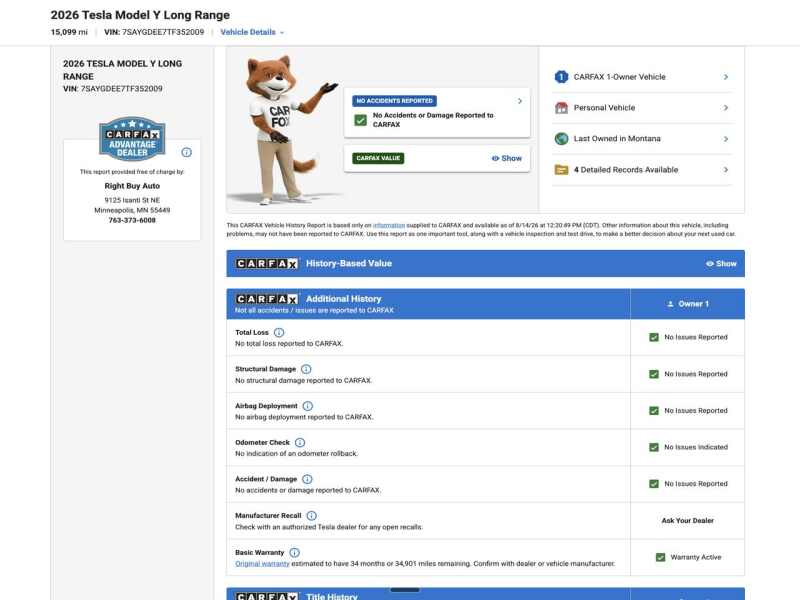The width and height of the screenshot is (800, 600).
Task: Click the Owner 1 person icon
Action: tap(670, 304)
